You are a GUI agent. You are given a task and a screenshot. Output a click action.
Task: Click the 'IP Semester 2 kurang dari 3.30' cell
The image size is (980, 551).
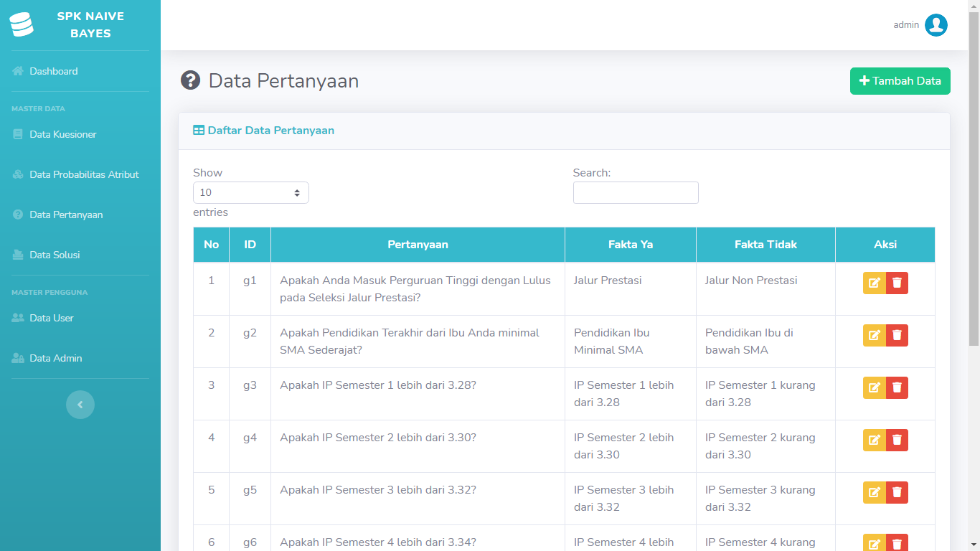click(766, 446)
